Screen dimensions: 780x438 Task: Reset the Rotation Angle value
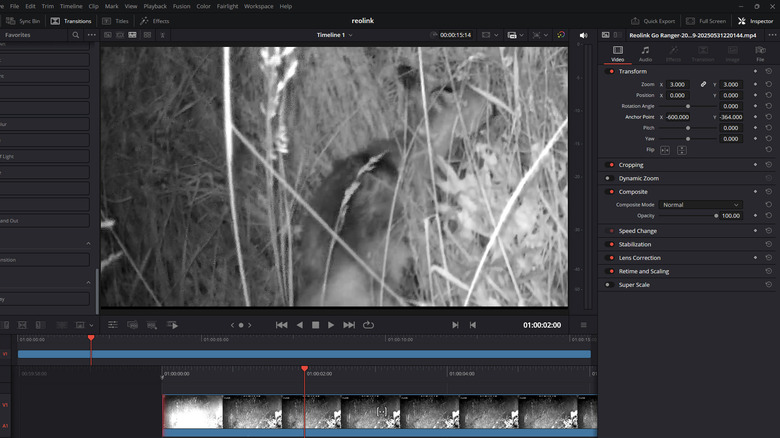(769, 106)
